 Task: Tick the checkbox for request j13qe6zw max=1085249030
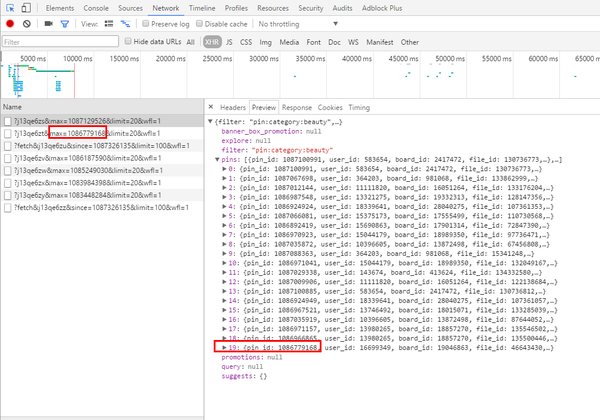tap(8, 171)
